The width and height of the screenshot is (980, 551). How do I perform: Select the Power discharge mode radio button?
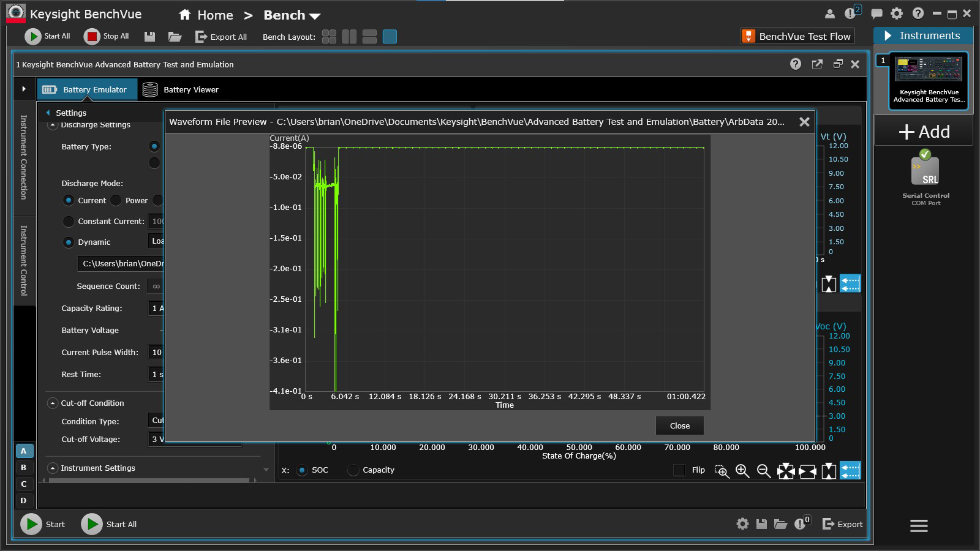pyautogui.click(x=116, y=201)
